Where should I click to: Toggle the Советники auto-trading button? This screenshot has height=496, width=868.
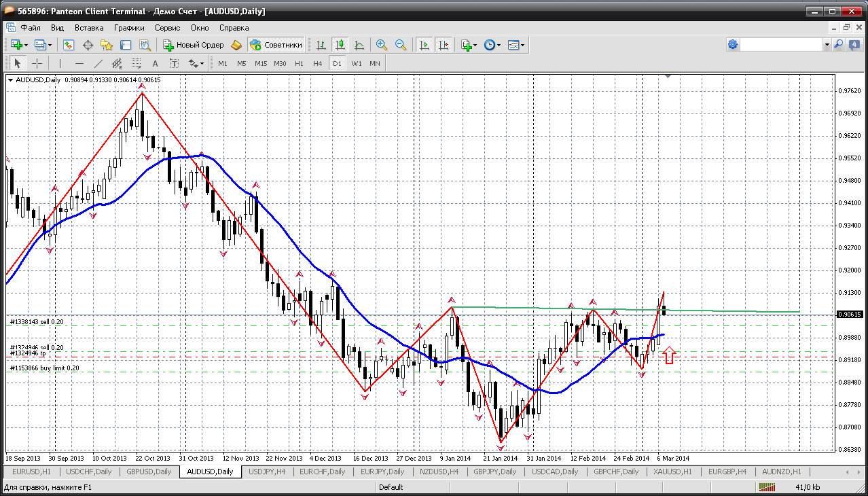coord(276,45)
